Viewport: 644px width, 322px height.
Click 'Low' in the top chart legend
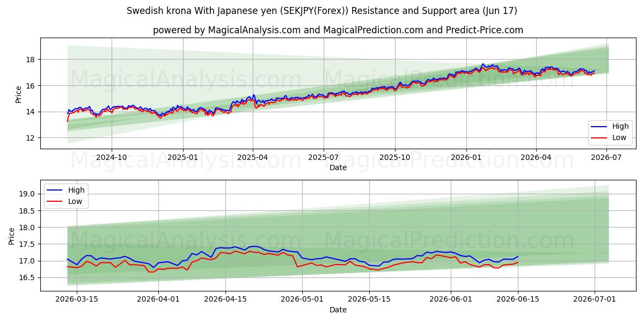(x=619, y=138)
